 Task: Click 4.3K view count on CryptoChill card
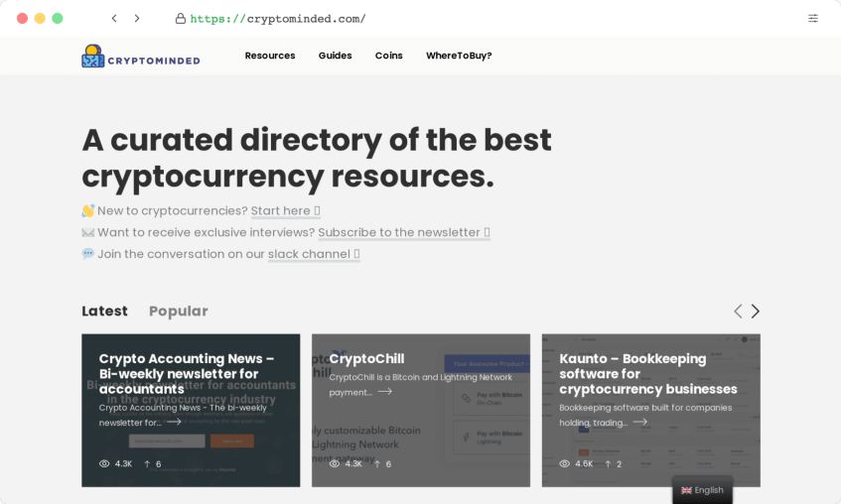[353, 463]
